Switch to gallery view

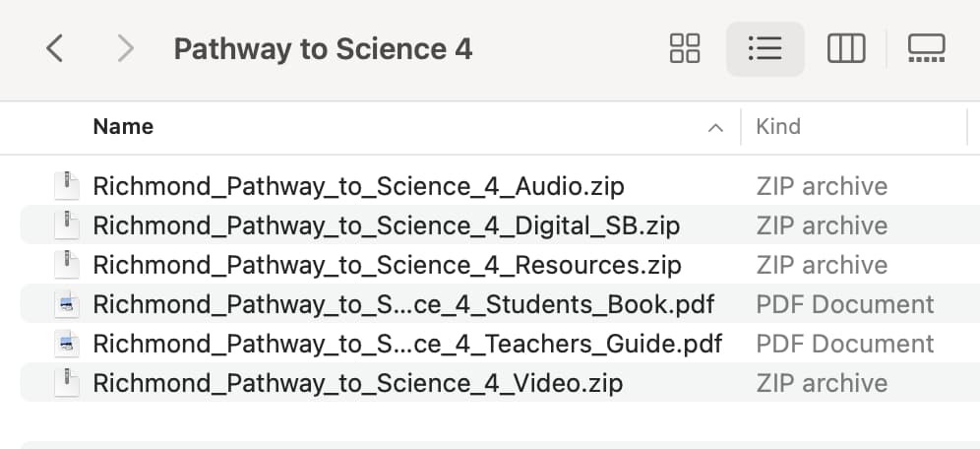(926, 49)
